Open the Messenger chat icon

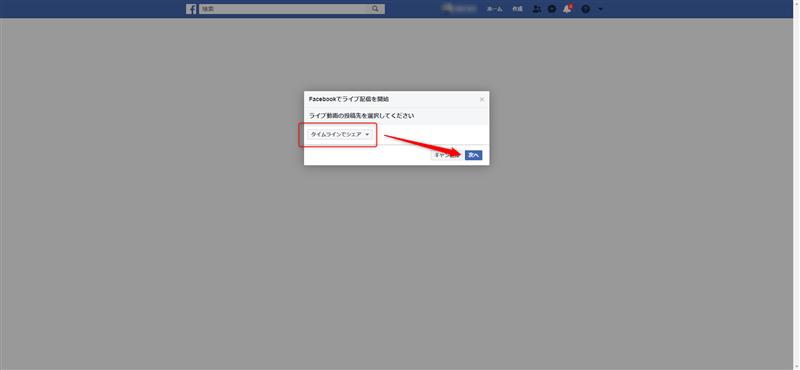tap(552, 9)
